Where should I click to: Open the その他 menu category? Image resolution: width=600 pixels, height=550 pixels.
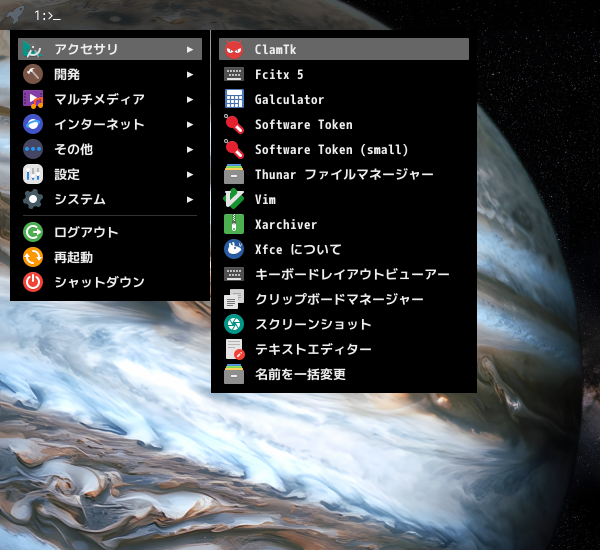[x=110, y=149]
